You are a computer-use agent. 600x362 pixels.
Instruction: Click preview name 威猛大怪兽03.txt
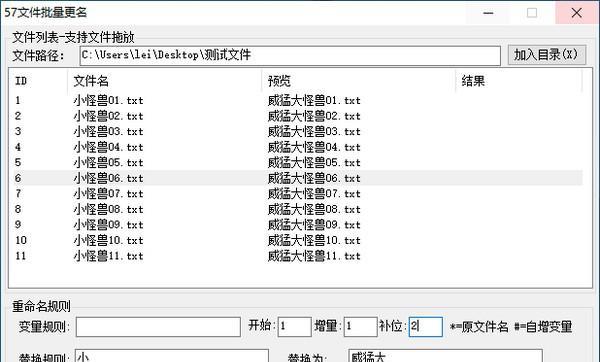tap(314, 132)
